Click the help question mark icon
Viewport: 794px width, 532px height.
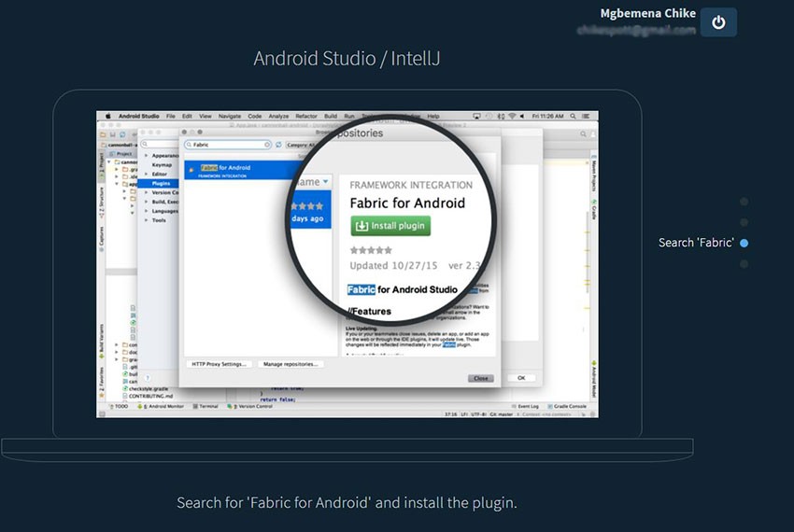(x=148, y=378)
